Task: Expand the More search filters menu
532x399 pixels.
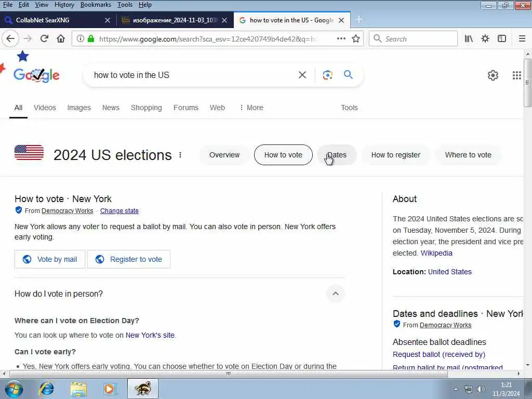Action: [251, 108]
